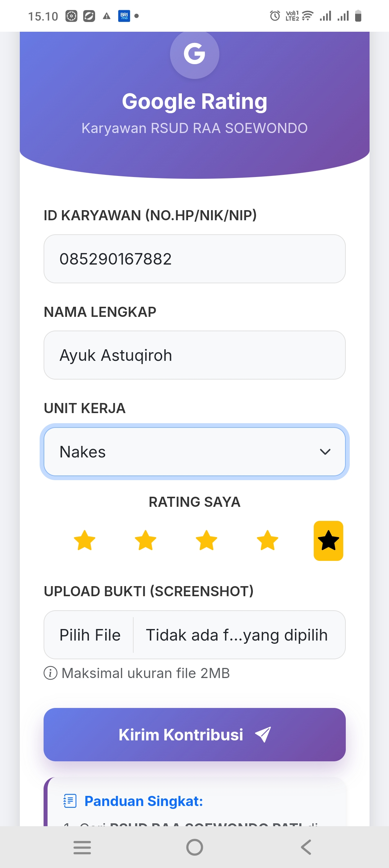Click the Kirim Kontribusi submit button
Viewport: 389px width, 868px height.
[194, 735]
